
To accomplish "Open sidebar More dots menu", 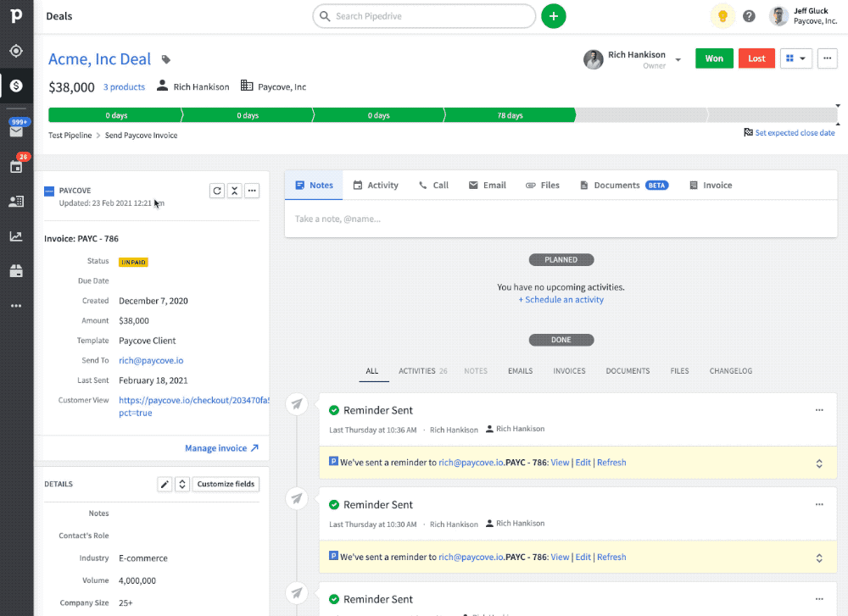I will click(x=16, y=306).
